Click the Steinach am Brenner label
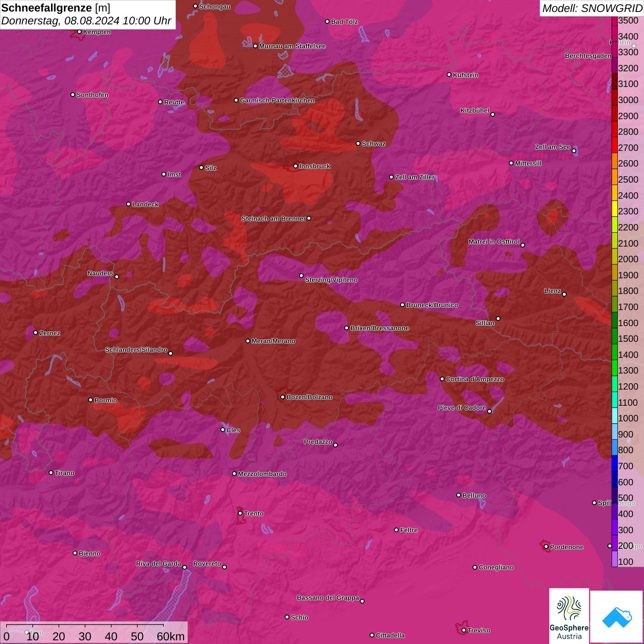This screenshot has width=644, height=644. pos(274,218)
